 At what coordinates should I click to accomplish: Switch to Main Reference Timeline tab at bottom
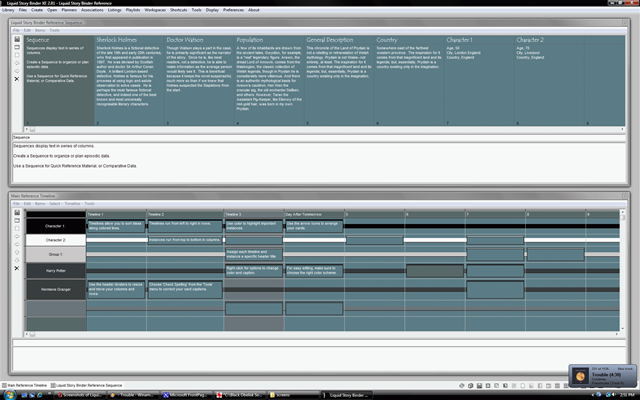24,385
